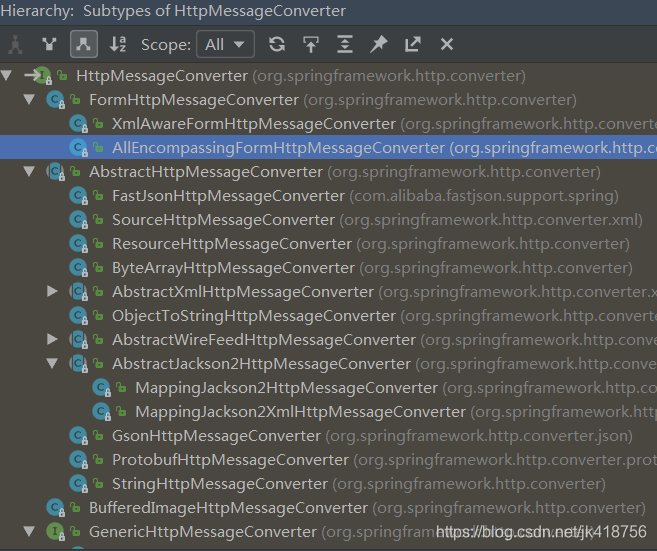This screenshot has height=551, width=657.
Task: Select AbstractHttpMessageConverter row
Action: tap(328, 172)
